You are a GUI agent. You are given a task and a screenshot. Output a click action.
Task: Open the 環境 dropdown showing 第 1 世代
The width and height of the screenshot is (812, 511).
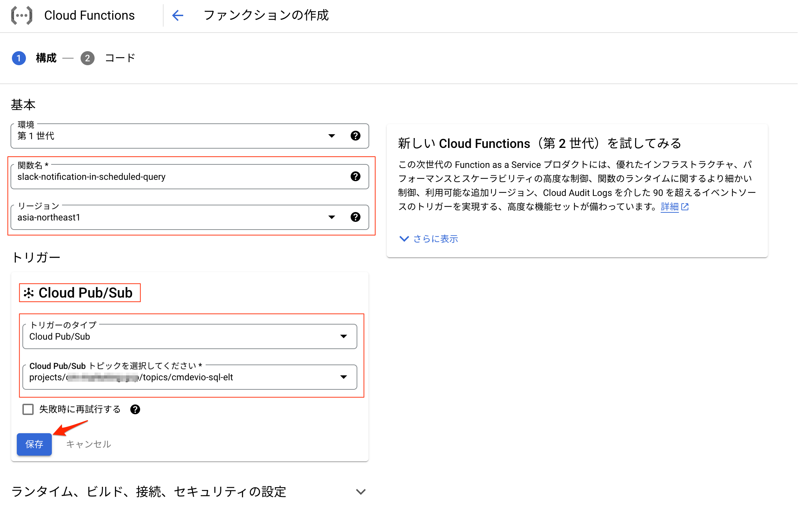tap(190, 136)
